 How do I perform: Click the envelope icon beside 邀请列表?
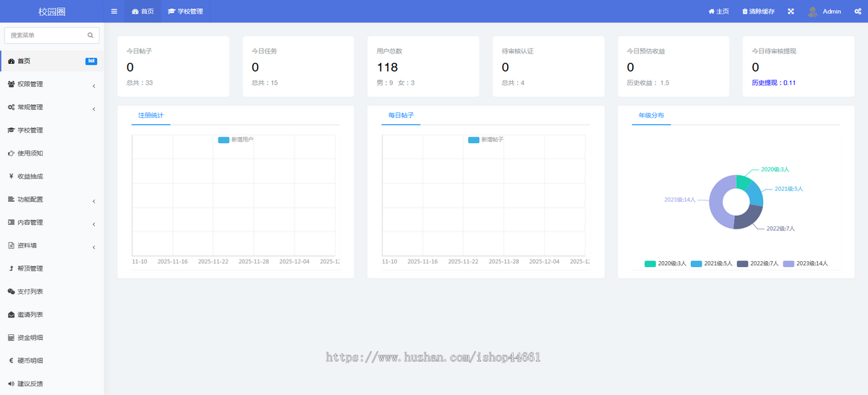tap(11, 315)
